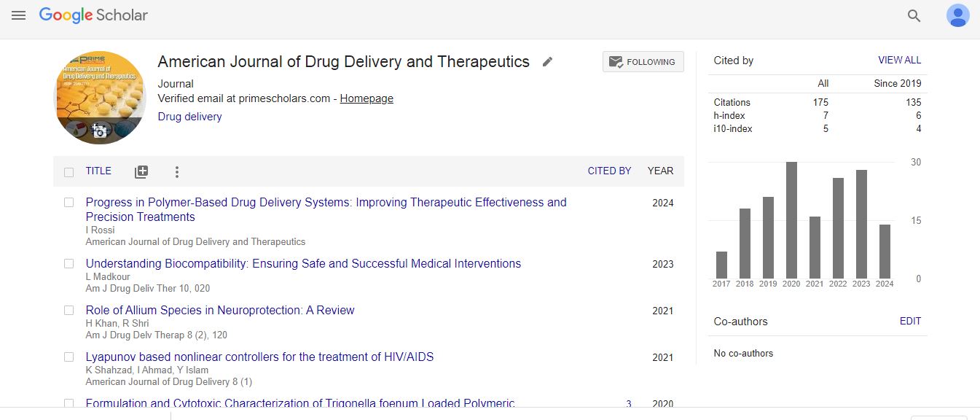Viewport: 980px width, 420px height.
Task: Click Edit next to Co-authors
Action: [x=910, y=322]
